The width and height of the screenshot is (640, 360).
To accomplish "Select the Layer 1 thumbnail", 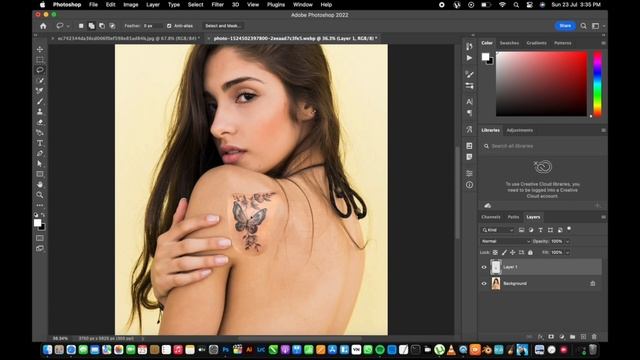I will 496,267.
